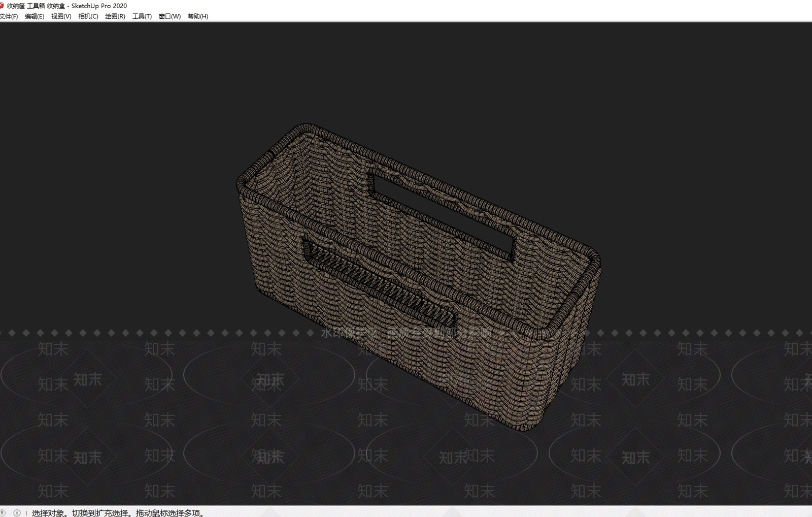Open the 相机(C) menu

(x=88, y=16)
